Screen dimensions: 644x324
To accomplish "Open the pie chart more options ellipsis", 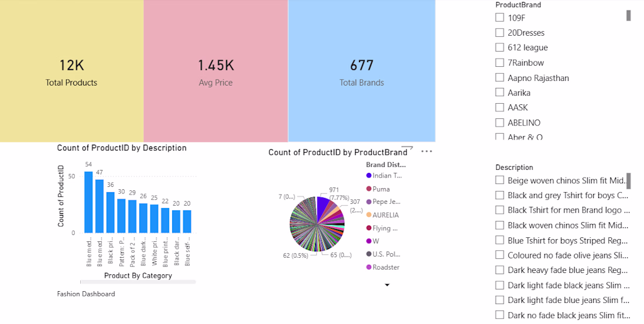I will 427,151.
